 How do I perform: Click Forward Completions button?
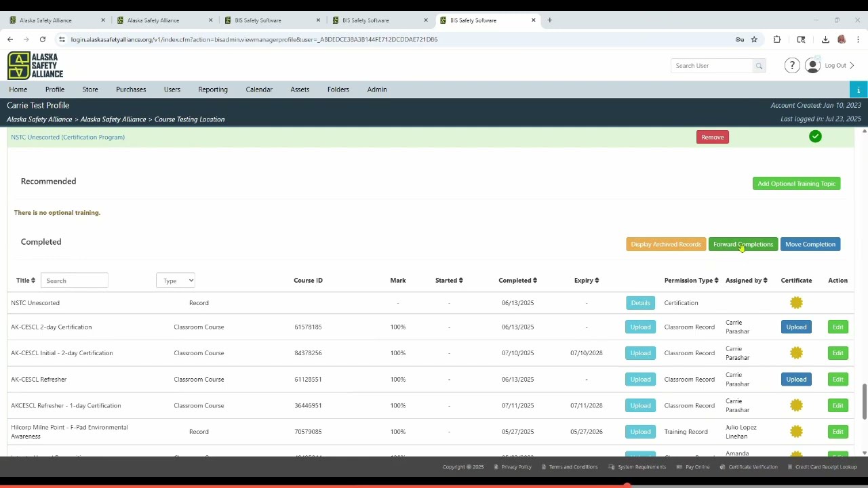[x=743, y=244]
